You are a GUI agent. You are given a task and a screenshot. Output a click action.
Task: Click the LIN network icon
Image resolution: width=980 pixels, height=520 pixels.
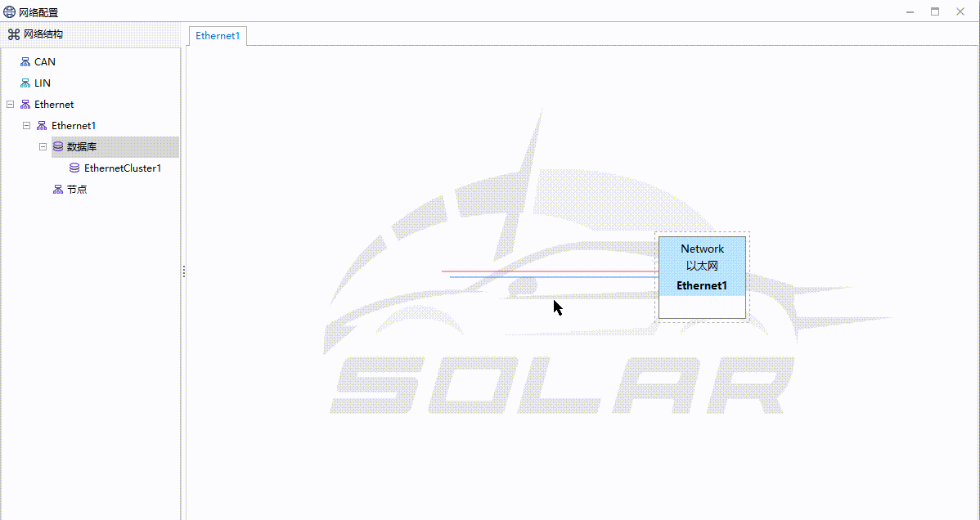25,83
